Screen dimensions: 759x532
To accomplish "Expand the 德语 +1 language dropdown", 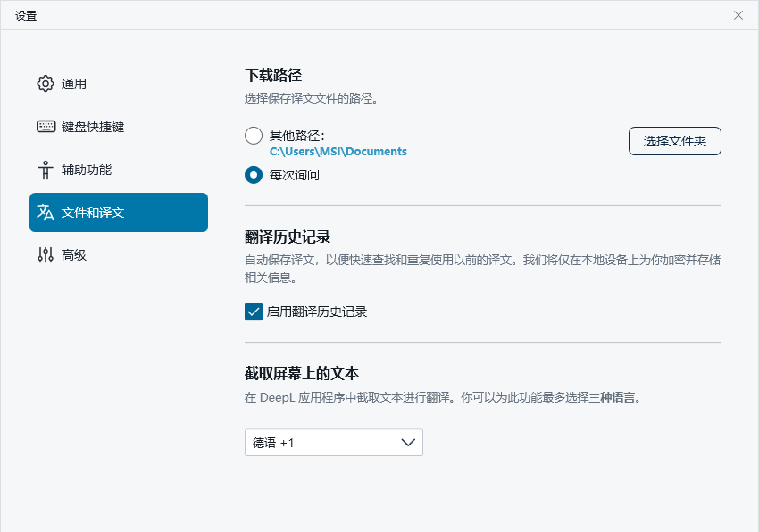I will [333, 443].
